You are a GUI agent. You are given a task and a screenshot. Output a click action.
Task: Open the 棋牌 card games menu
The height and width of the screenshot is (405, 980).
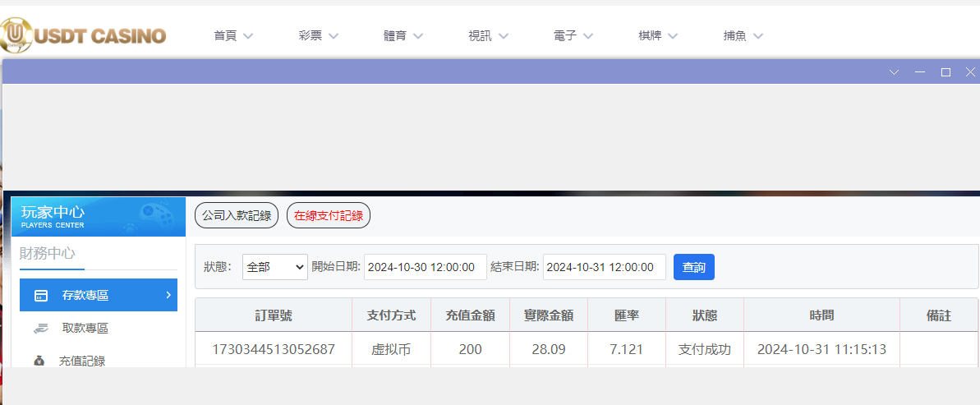pyautogui.click(x=658, y=36)
